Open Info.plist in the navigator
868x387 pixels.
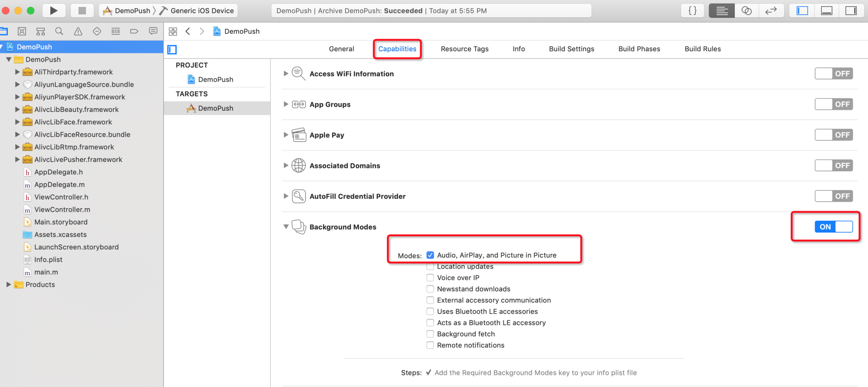click(x=48, y=259)
